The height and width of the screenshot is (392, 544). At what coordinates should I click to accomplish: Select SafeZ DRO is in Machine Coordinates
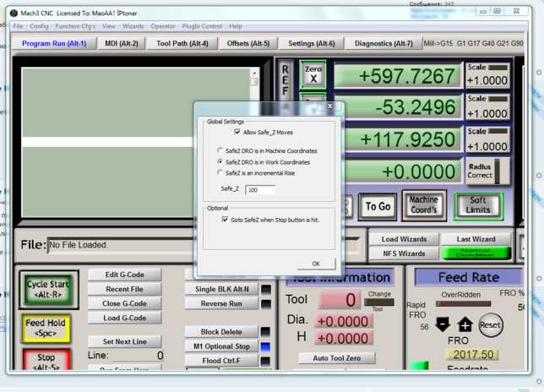tap(220, 150)
